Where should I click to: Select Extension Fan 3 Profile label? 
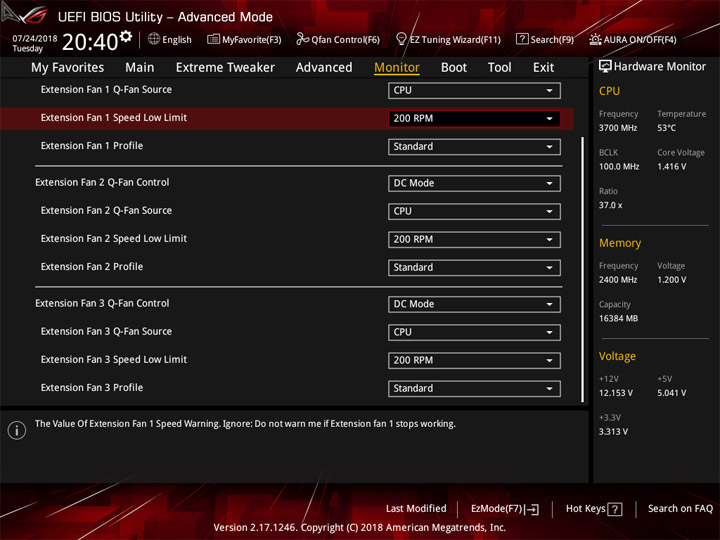point(92,388)
